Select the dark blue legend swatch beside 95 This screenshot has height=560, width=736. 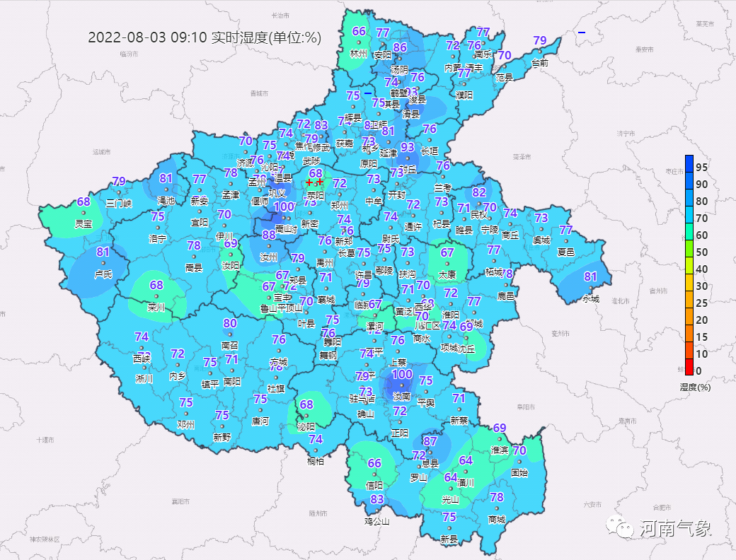click(689, 163)
